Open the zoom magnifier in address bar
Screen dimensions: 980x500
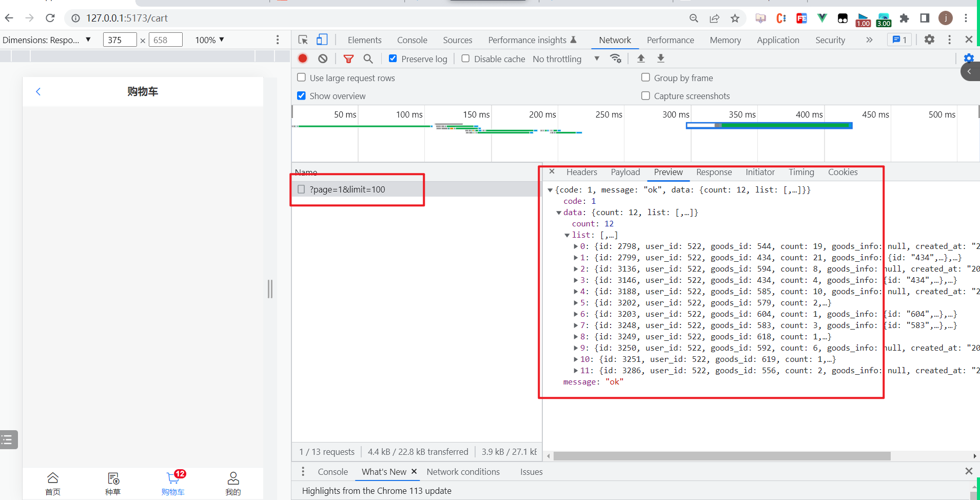[694, 18]
